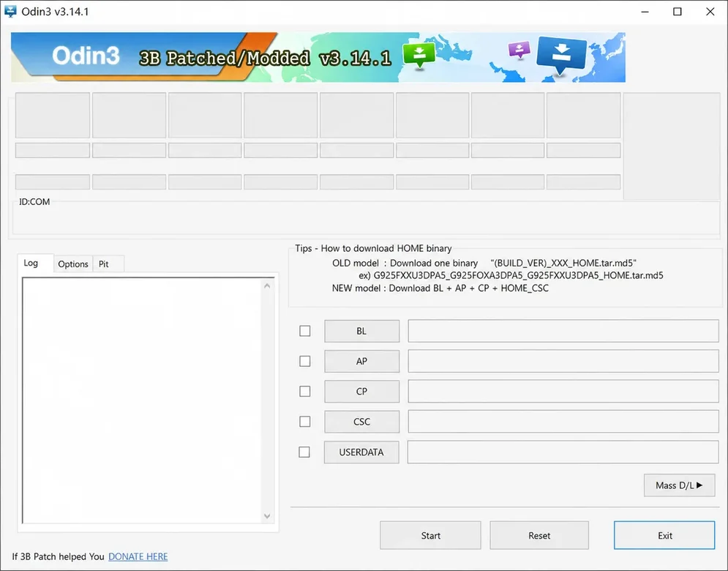Click inside the log text area
Viewport: 728px width, 571px height.
pyautogui.click(x=142, y=400)
